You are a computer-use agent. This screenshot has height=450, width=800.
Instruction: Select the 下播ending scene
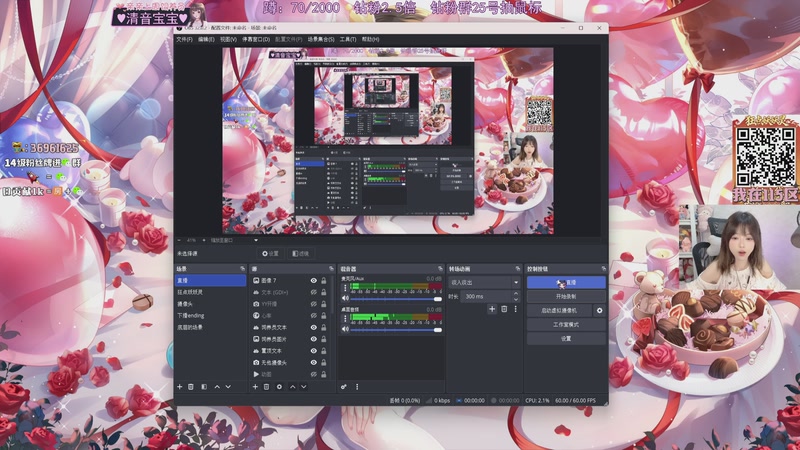pos(210,316)
